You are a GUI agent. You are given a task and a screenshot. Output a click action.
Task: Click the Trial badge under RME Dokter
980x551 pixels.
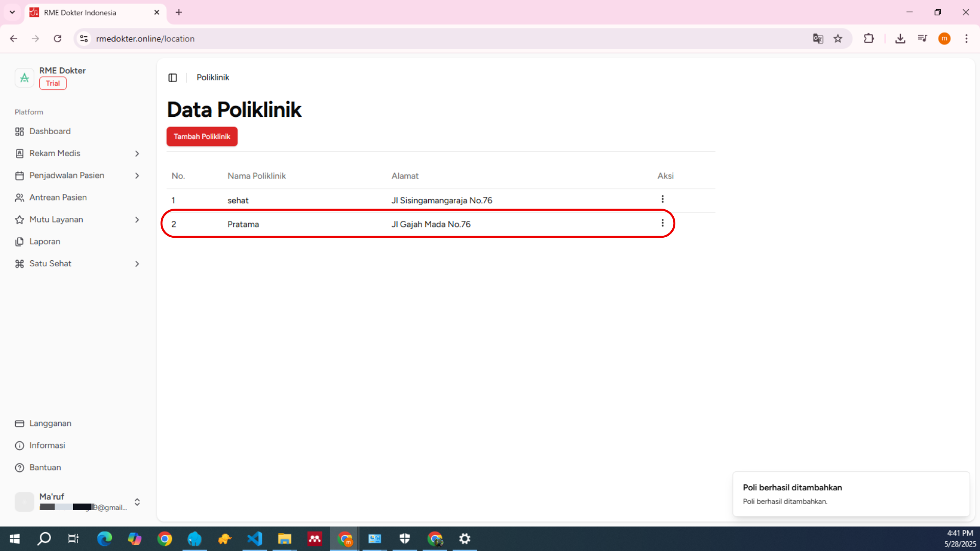(53, 84)
